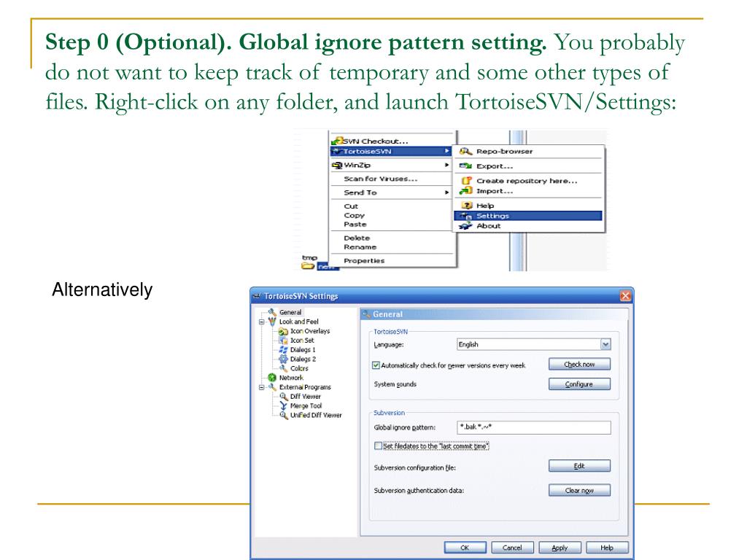
Task: Uncheck automatically check for newer versions
Action: [x=376, y=365]
